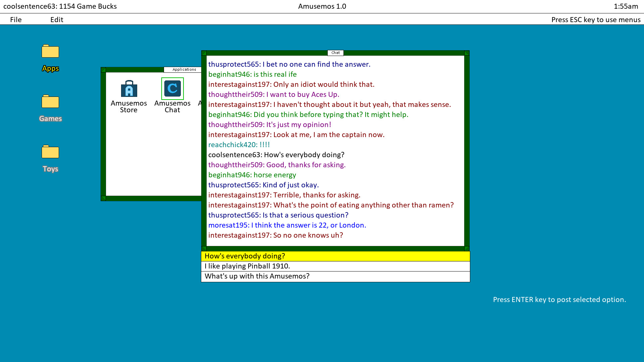Open the Edit menu
The image size is (644, 362).
pyautogui.click(x=56, y=19)
